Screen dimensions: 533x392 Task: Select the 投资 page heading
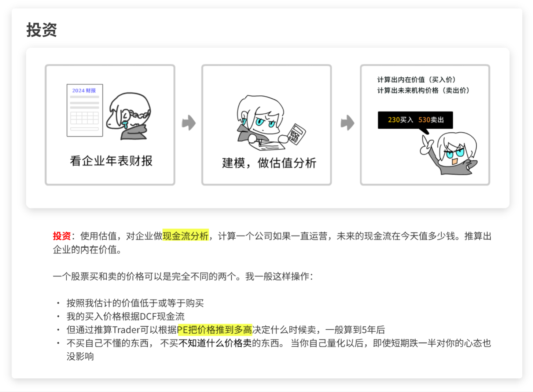(41, 30)
